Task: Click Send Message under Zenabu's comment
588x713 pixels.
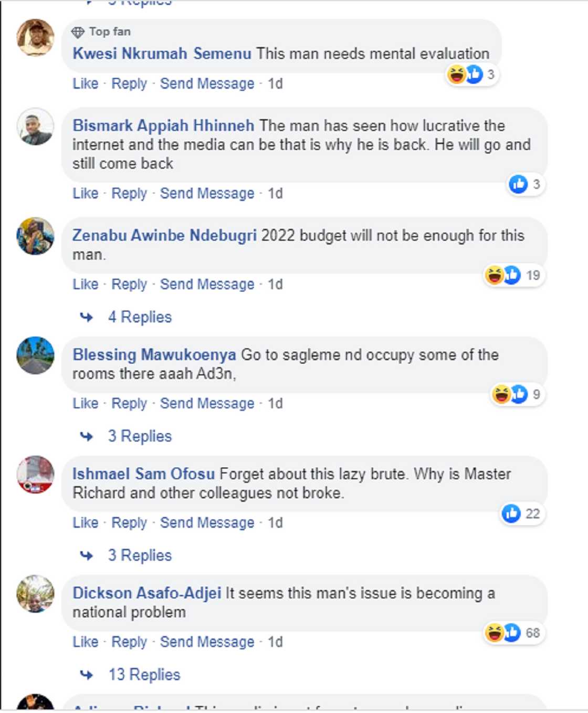Action: coord(207,284)
